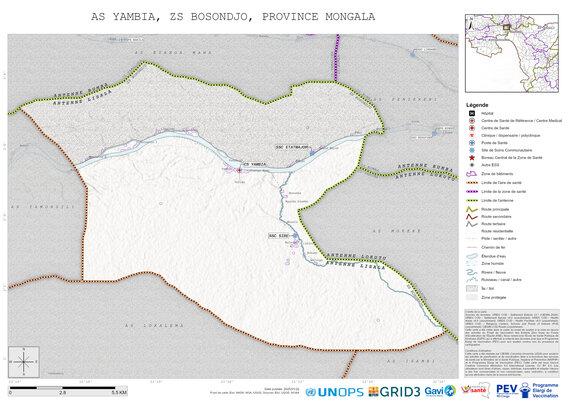Click the Zone protégée legend patch
The height and width of the screenshot is (400, 566).
click(471, 297)
